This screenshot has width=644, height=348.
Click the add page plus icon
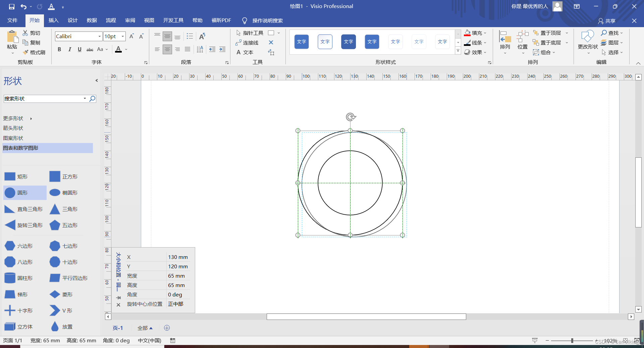167,328
